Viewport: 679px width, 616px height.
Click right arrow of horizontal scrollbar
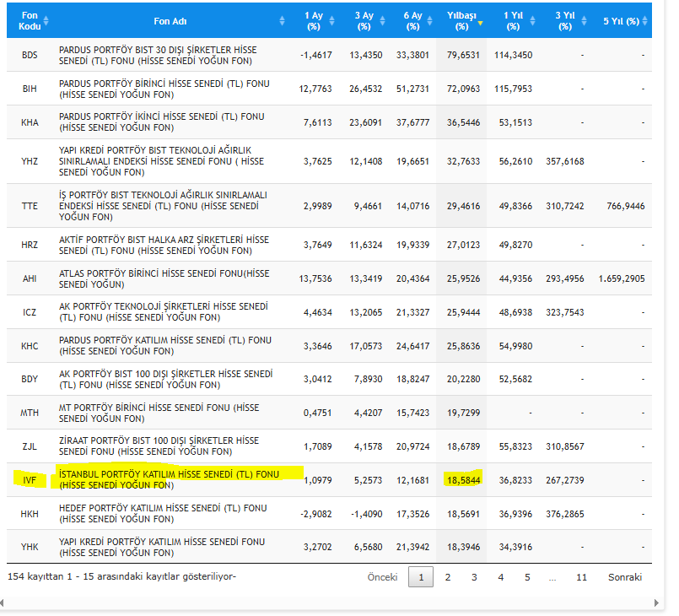(x=656, y=602)
